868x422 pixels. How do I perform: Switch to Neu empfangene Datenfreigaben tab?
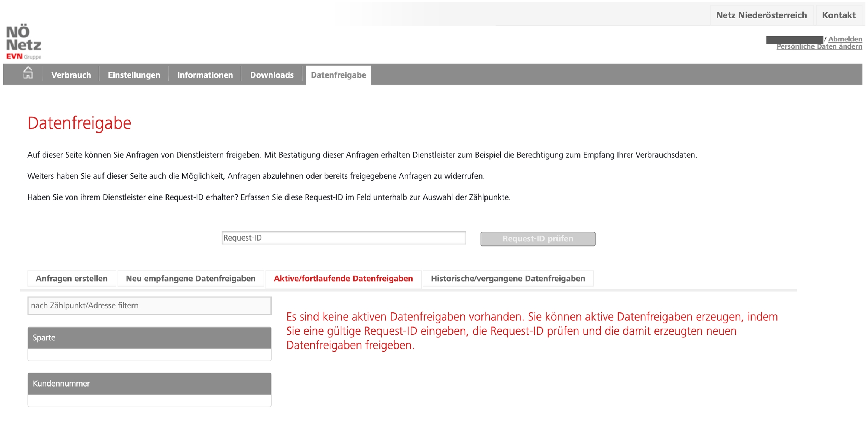(190, 279)
